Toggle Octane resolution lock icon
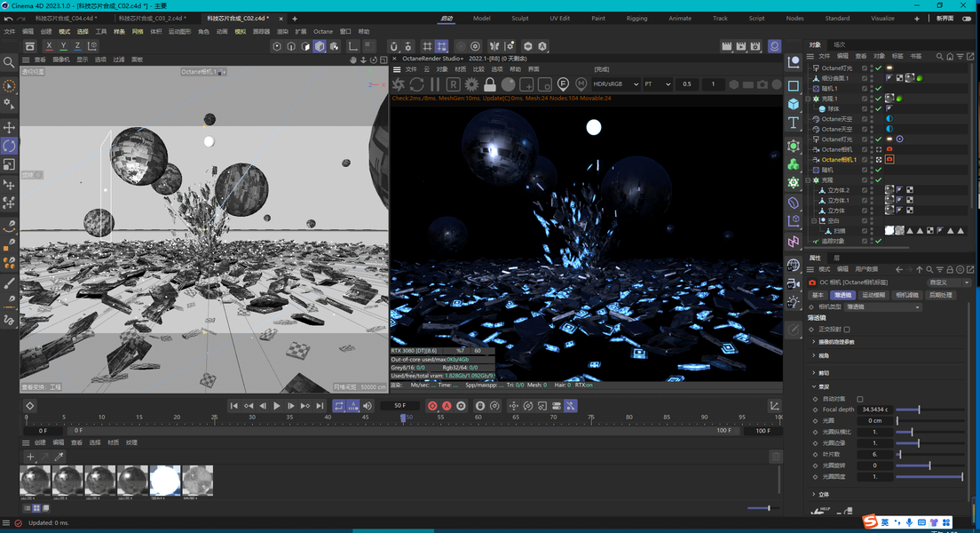The image size is (980, 533). (489, 84)
